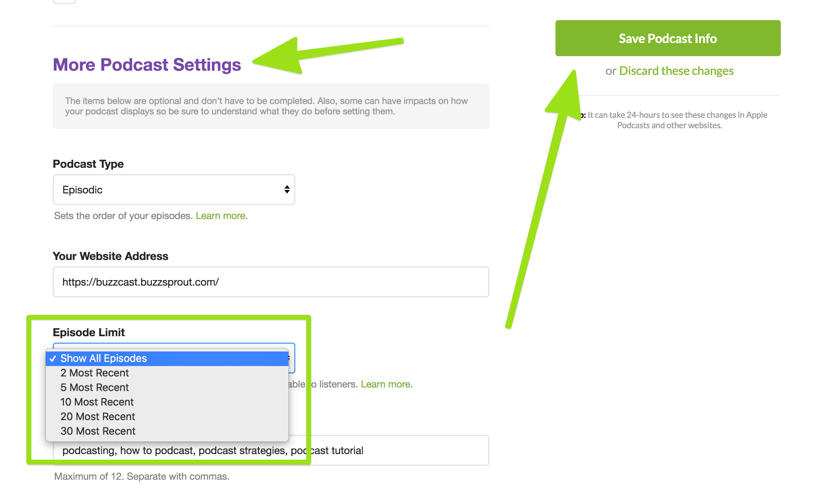Click Discard these changes link

tap(676, 71)
